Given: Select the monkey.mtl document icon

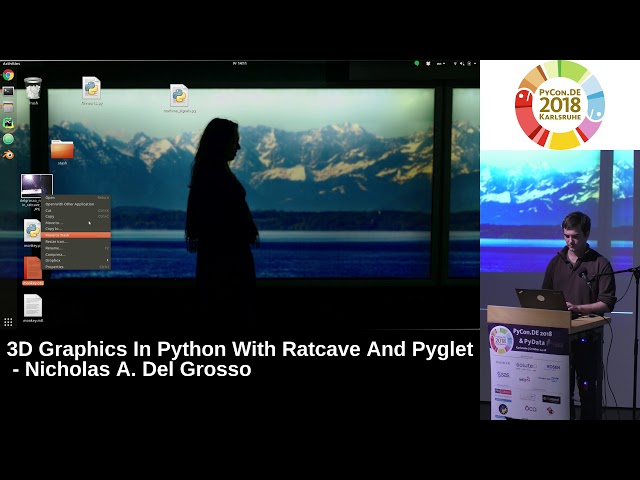Looking at the screenshot, I should click(x=33, y=306).
